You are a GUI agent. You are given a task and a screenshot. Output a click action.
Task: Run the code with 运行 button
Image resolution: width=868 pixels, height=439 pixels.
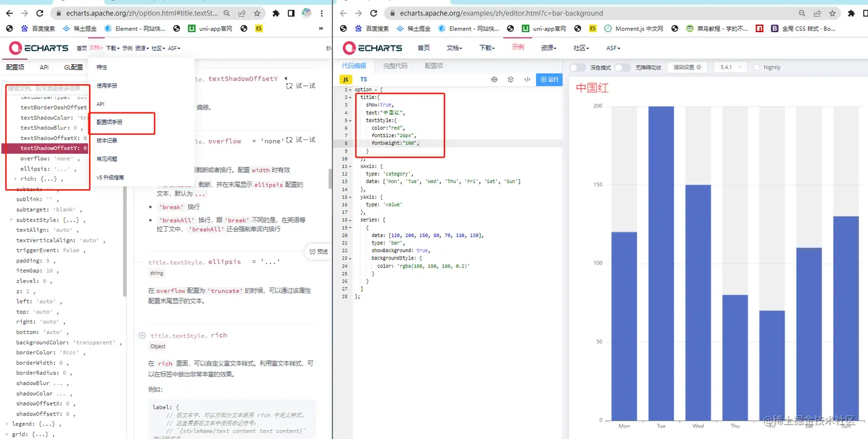pos(549,80)
